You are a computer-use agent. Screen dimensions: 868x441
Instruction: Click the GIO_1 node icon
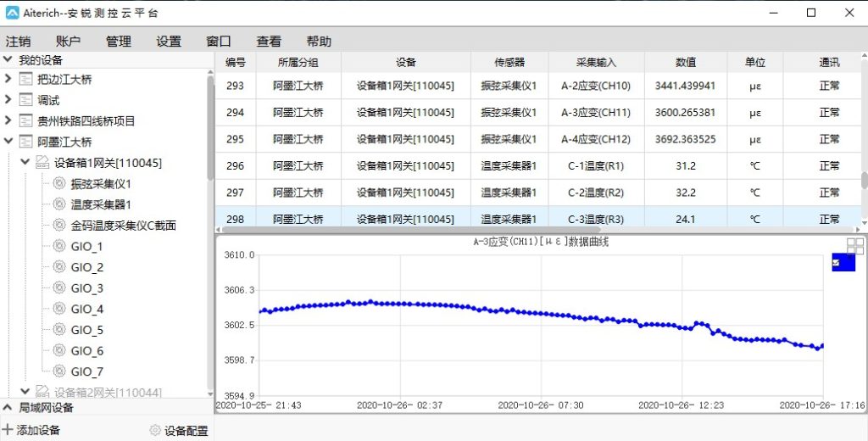pyautogui.click(x=58, y=246)
